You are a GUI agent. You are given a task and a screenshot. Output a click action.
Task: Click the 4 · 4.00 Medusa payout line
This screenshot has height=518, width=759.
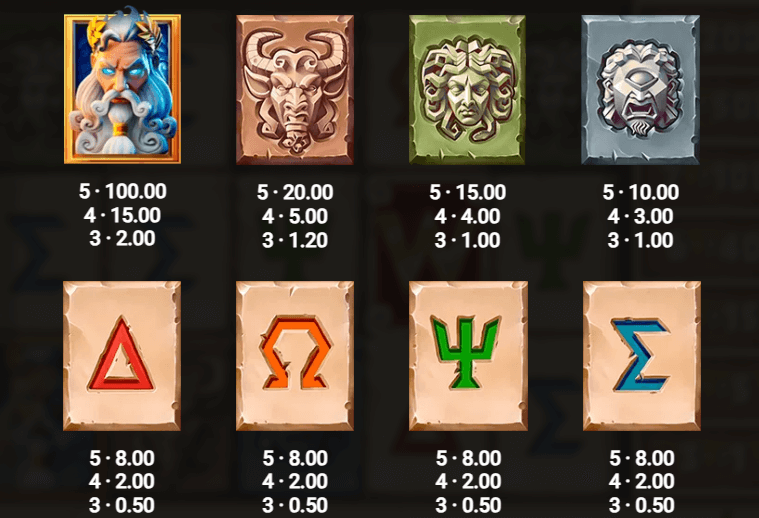point(468,216)
